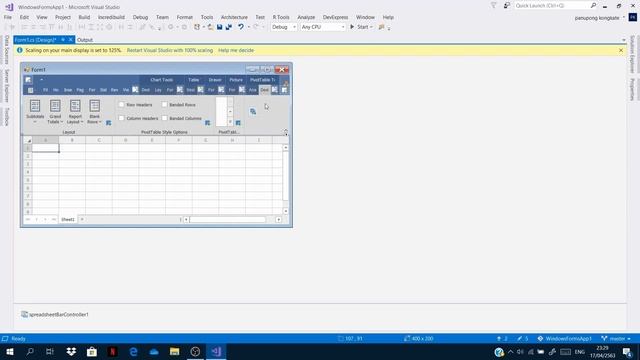
Task: Click the ENG language indicator
Action: coord(580,352)
